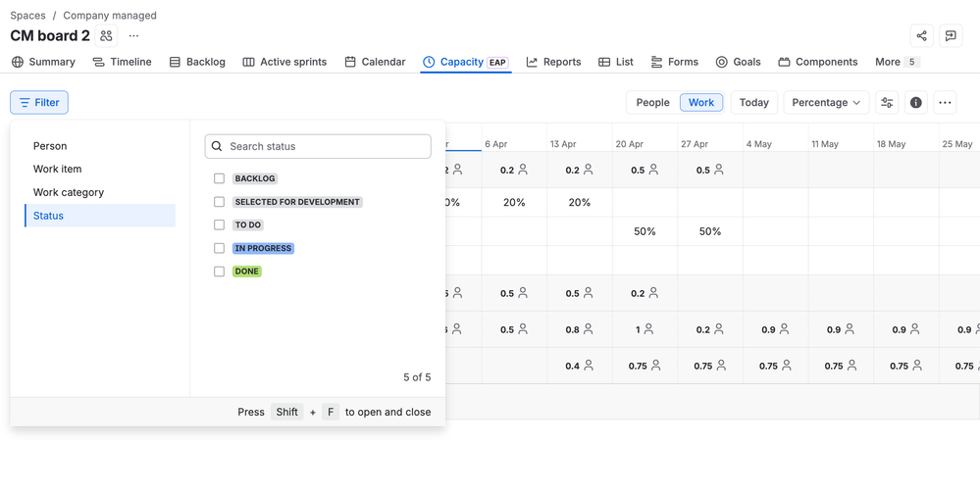Click the DONE status lozenge
The height and width of the screenshot is (495, 980).
(247, 272)
